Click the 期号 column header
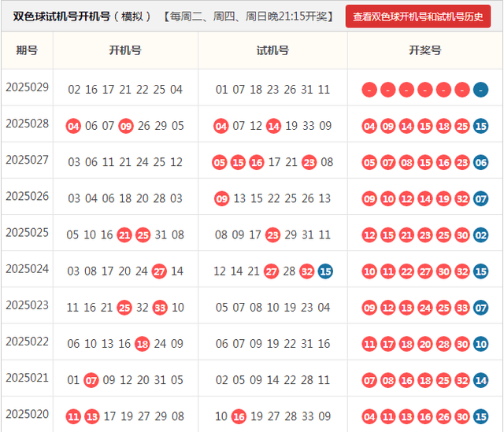The image size is (504, 432). (27, 50)
